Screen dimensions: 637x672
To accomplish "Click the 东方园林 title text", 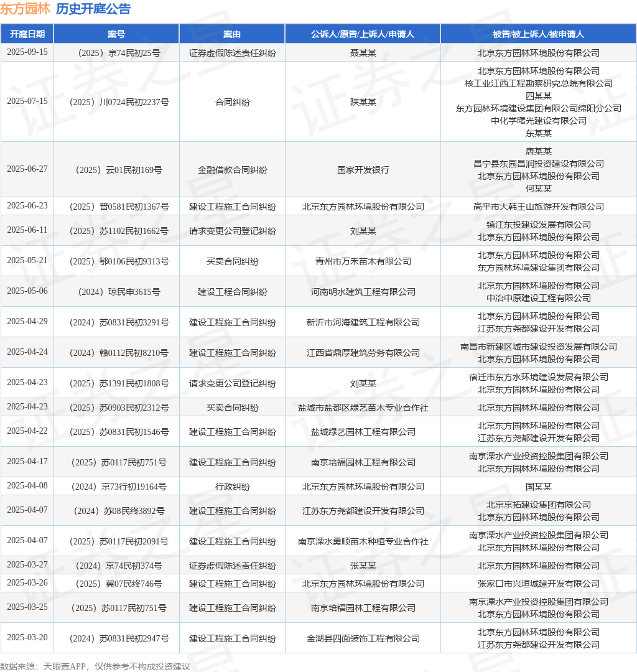I will [x=25, y=9].
